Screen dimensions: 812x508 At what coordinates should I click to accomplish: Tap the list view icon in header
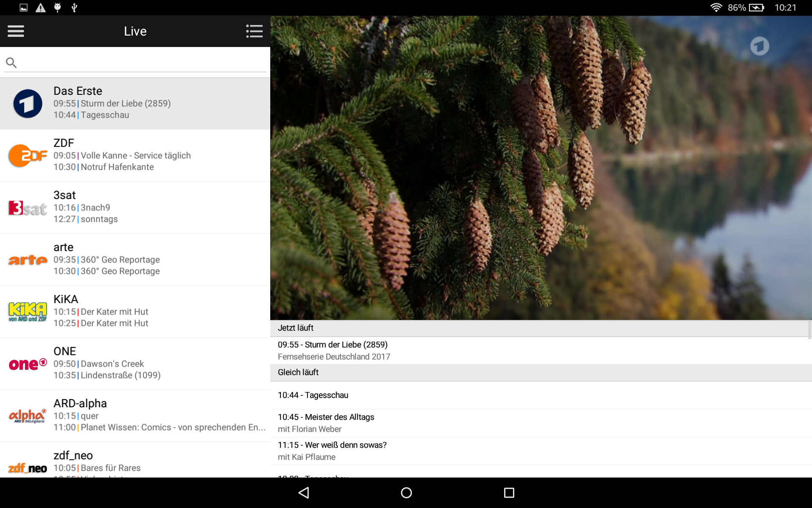pyautogui.click(x=254, y=31)
